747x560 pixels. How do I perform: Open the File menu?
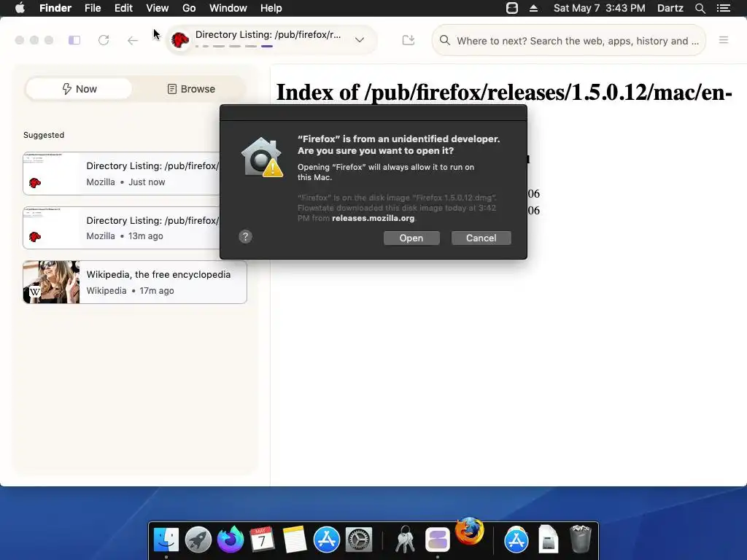click(x=93, y=8)
